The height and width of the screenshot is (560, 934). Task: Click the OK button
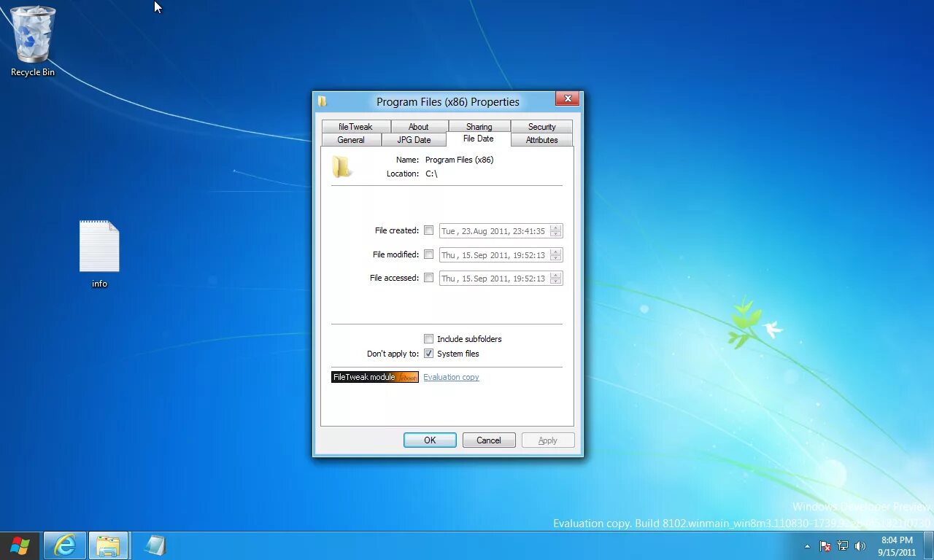[430, 440]
